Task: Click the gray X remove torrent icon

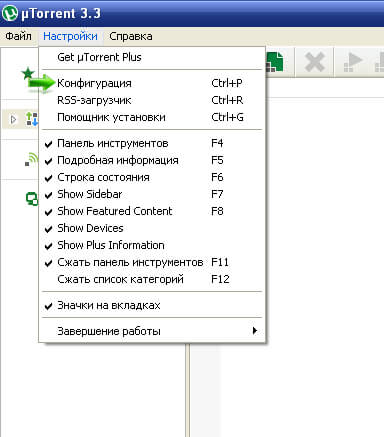Action: pyautogui.click(x=314, y=62)
